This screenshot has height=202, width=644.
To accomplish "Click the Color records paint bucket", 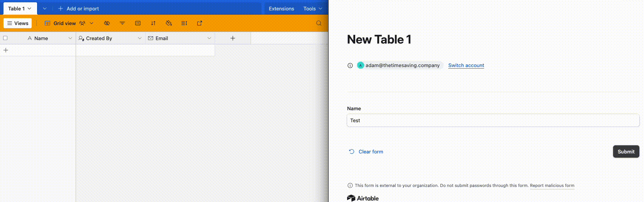I will pos(169,23).
